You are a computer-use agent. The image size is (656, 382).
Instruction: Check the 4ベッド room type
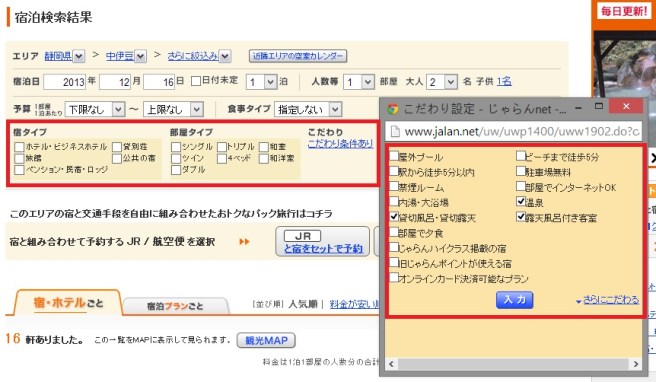pos(222,158)
